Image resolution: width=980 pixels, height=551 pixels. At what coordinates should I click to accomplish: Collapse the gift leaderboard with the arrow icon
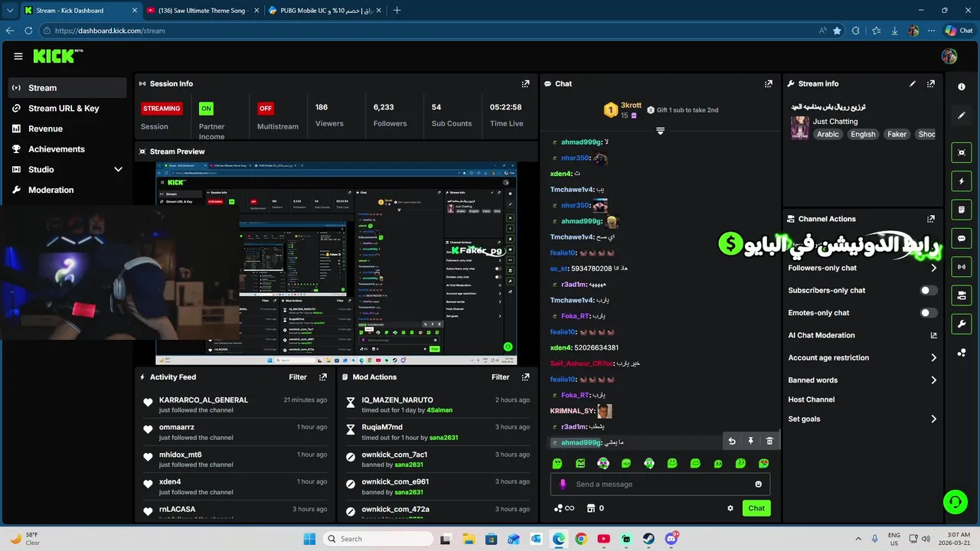coord(660,131)
